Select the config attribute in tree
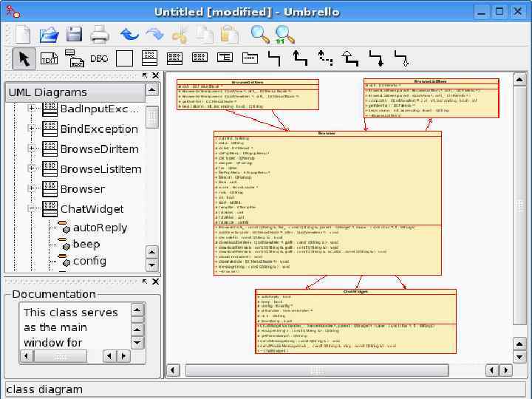Viewport: 532px width, 399px height. pyautogui.click(x=89, y=261)
